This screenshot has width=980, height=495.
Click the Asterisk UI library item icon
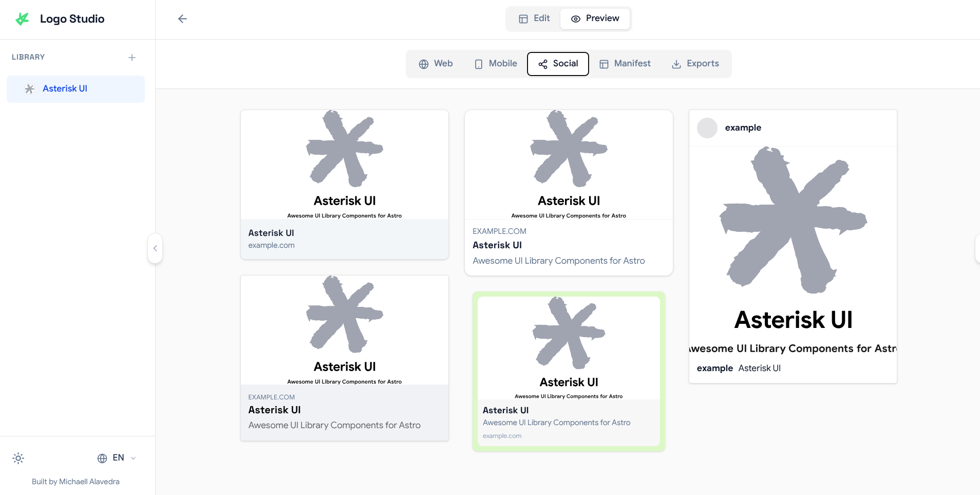30,89
